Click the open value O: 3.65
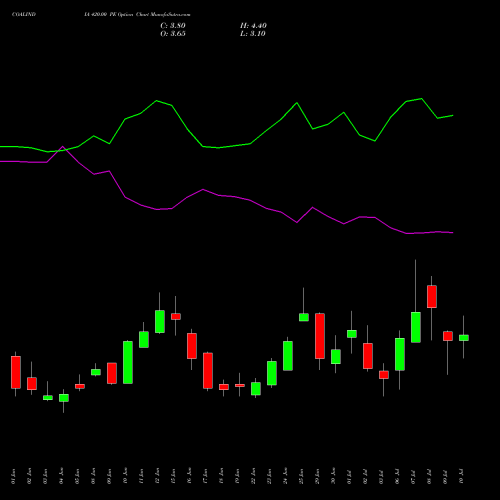This screenshot has width=500, height=500. point(173,34)
